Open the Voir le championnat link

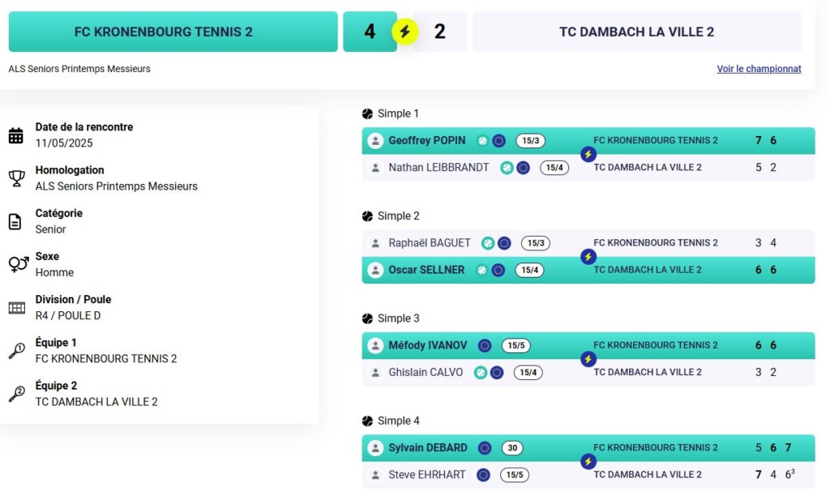[759, 69]
